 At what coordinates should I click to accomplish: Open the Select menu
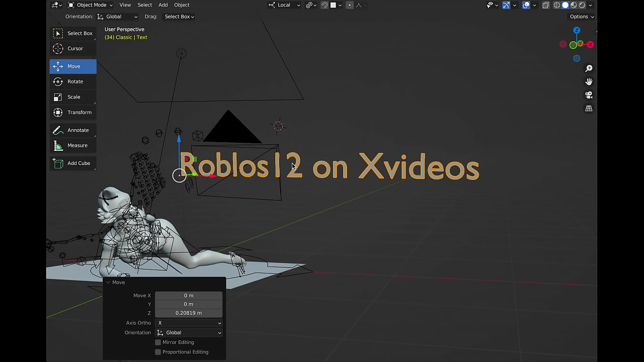144,5
